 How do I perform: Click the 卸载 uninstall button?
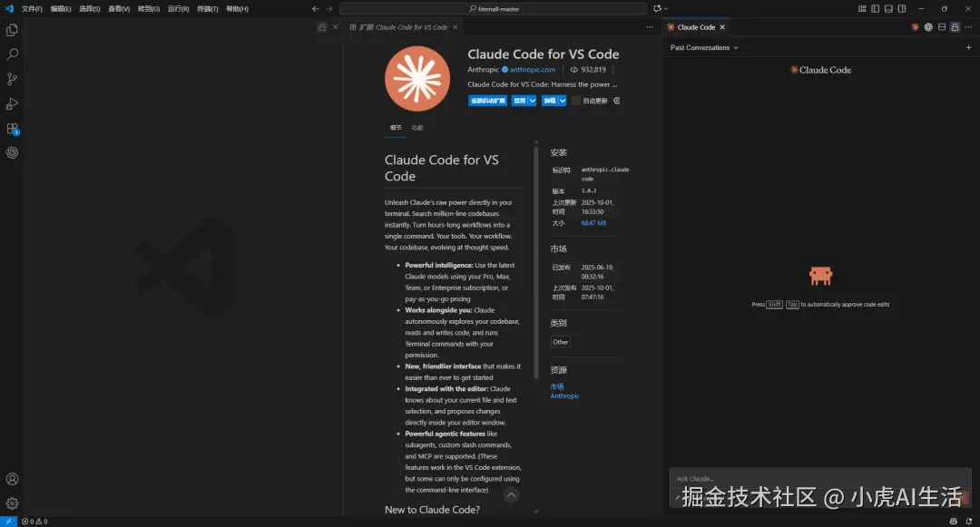549,101
